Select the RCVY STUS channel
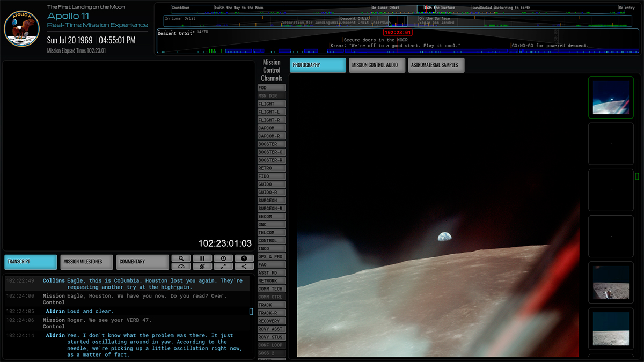The height and width of the screenshot is (362, 644). (272, 337)
